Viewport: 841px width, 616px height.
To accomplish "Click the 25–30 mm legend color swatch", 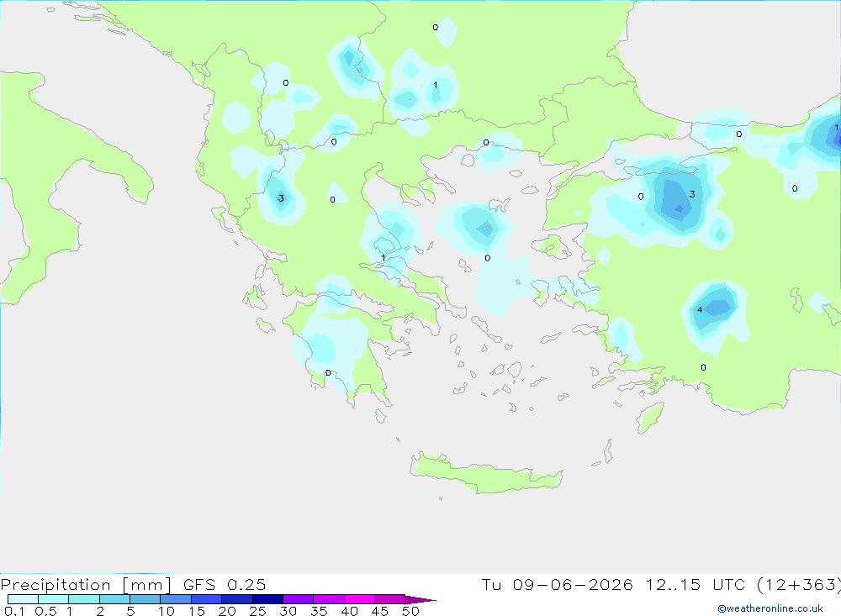I will (267, 599).
